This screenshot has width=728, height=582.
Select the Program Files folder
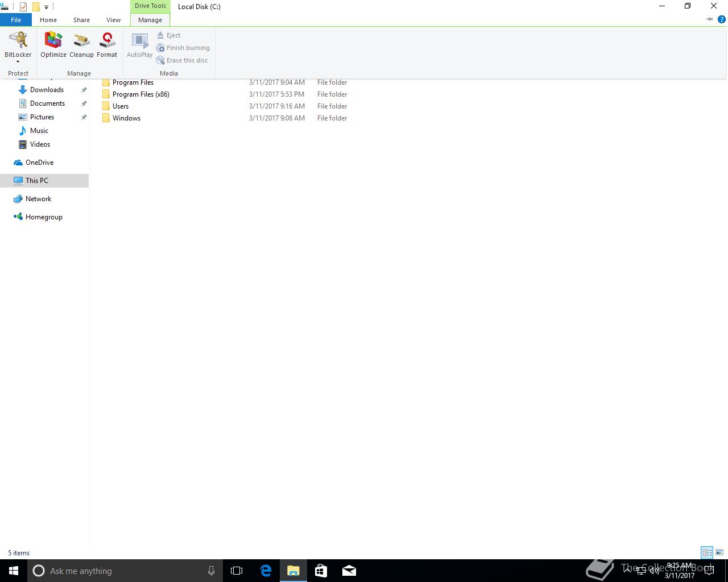coord(133,82)
